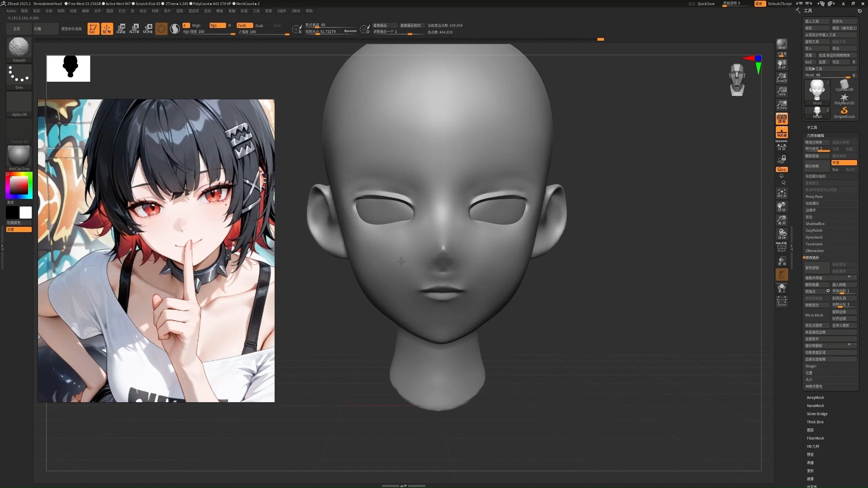Click the sculptris-style sphere icon
Image resolution: width=868 pixels, height=488 pixels.
pos(175,29)
